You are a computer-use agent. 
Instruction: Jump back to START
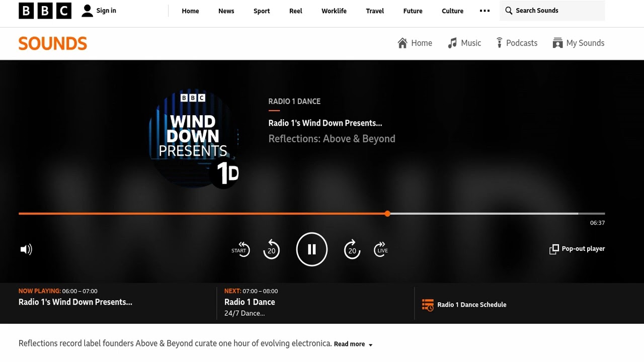[x=240, y=249]
